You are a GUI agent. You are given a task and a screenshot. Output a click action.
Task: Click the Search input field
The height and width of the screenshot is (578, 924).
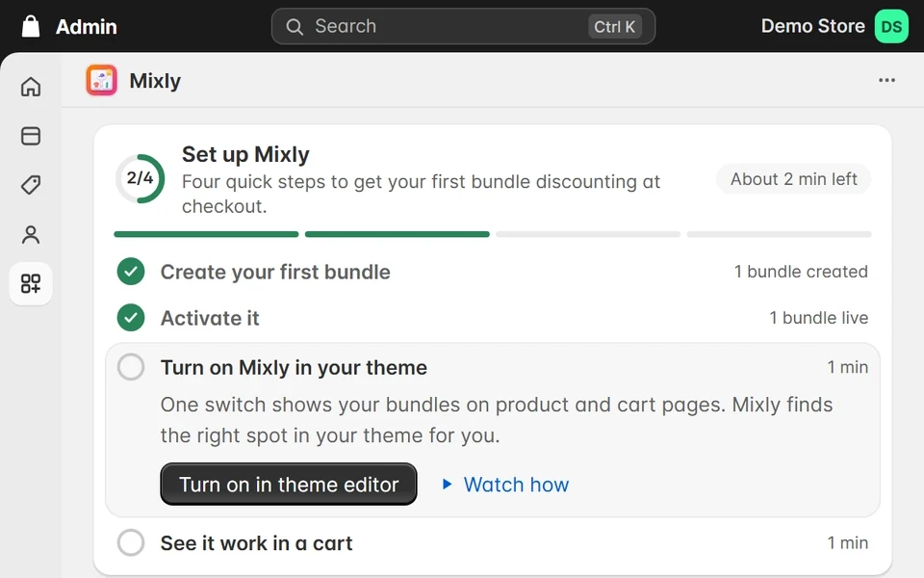coord(463,27)
